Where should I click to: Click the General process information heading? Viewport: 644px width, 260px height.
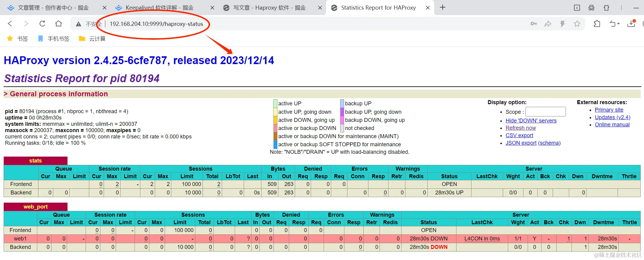pos(59,94)
